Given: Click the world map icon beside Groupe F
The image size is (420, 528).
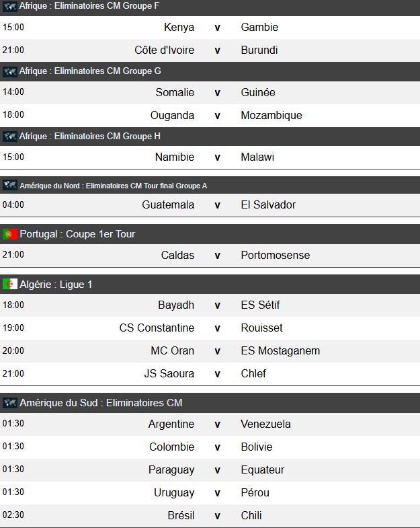Looking at the screenshot, I should point(9,7).
